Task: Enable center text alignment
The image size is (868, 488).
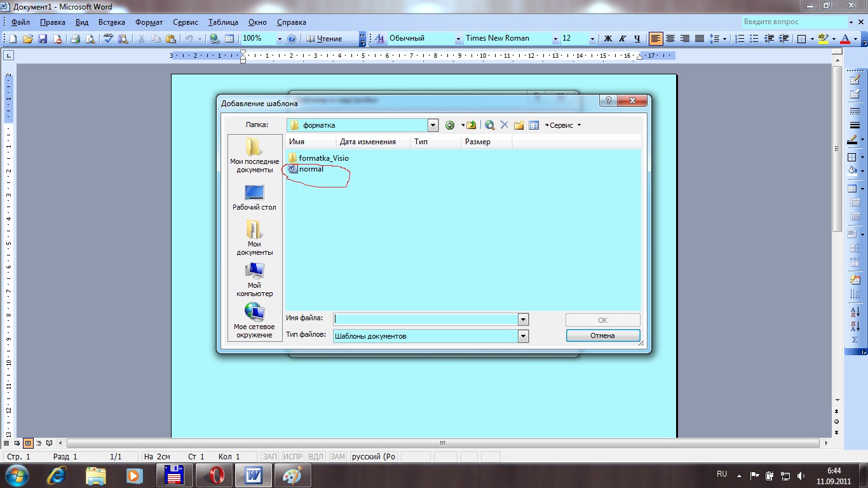Action: (670, 39)
